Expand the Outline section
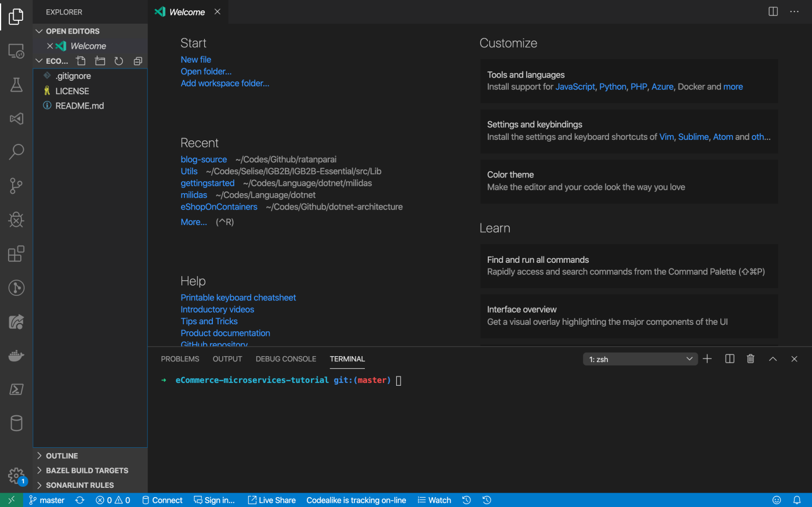 [x=60, y=455]
